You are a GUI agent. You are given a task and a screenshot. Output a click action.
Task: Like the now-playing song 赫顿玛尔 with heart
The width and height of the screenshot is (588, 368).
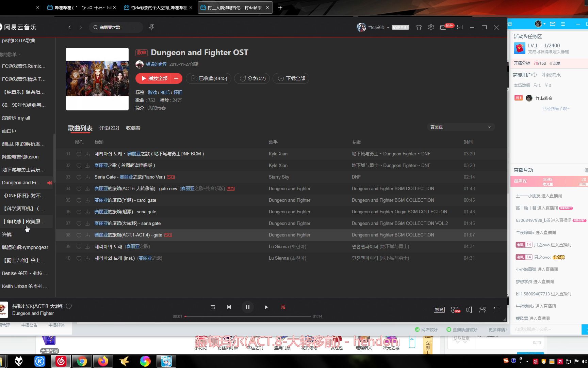coord(69,306)
